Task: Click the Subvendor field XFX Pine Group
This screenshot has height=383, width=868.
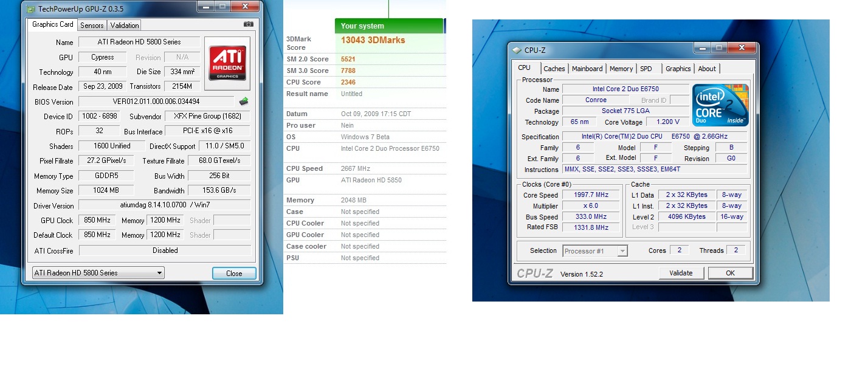Action: [208, 116]
